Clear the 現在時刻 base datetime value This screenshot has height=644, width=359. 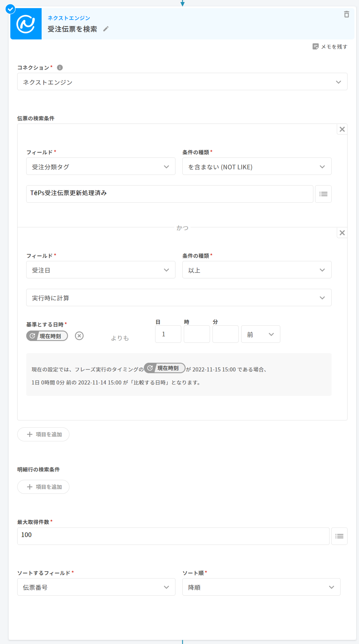click(79, 336)
